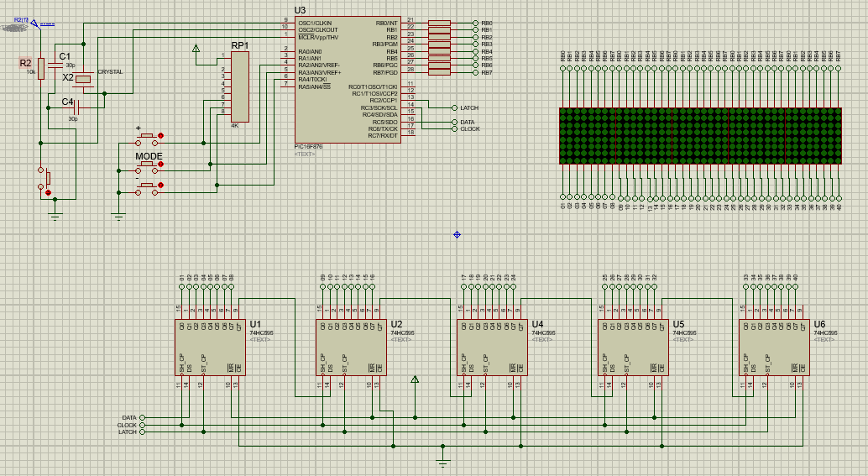Select the U5 74HC595 shift register
This screenshot has width=868, height=476.
click(634, 347)
